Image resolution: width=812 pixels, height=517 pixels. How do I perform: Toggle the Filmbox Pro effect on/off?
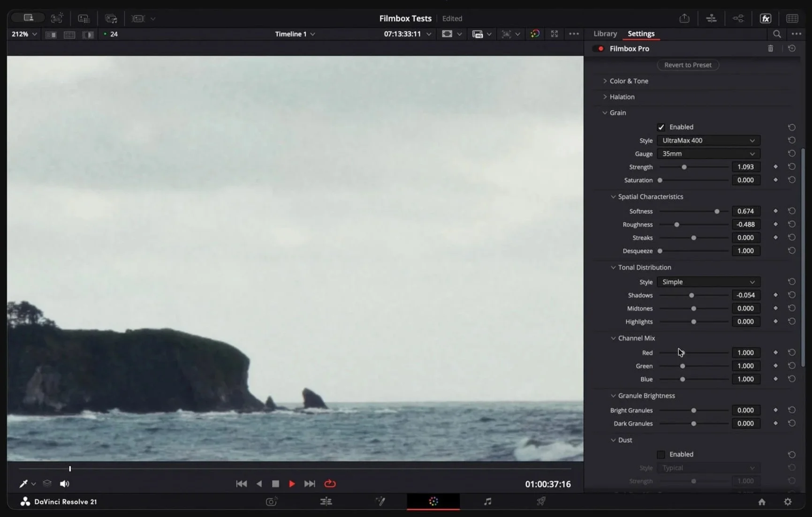click(598, 48)
